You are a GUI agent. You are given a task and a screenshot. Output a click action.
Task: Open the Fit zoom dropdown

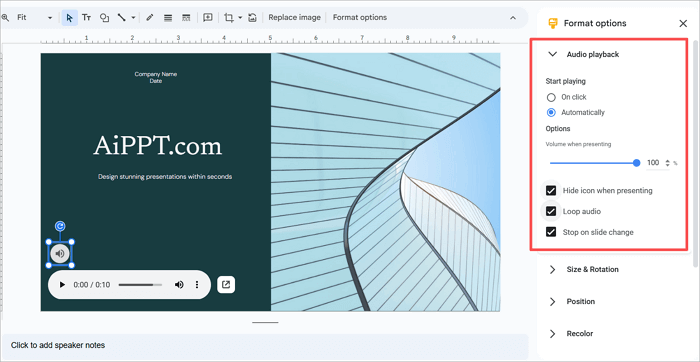(x=34, y=18)
